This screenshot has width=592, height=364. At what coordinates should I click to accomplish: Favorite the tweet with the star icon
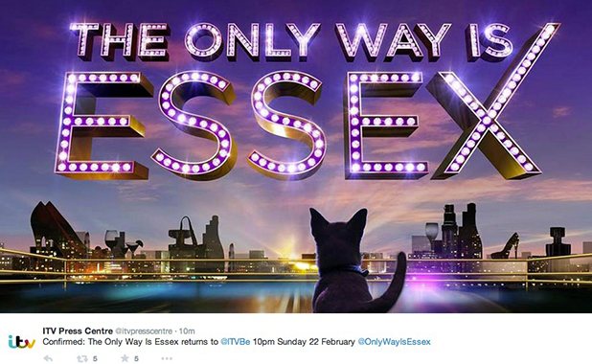click(125, 358)
